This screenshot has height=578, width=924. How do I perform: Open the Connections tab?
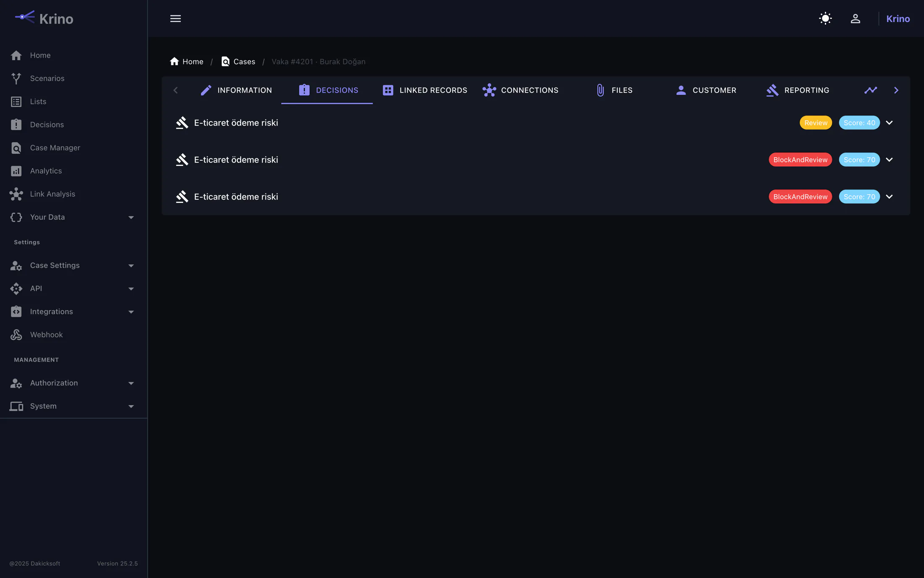tap(520, 90)
